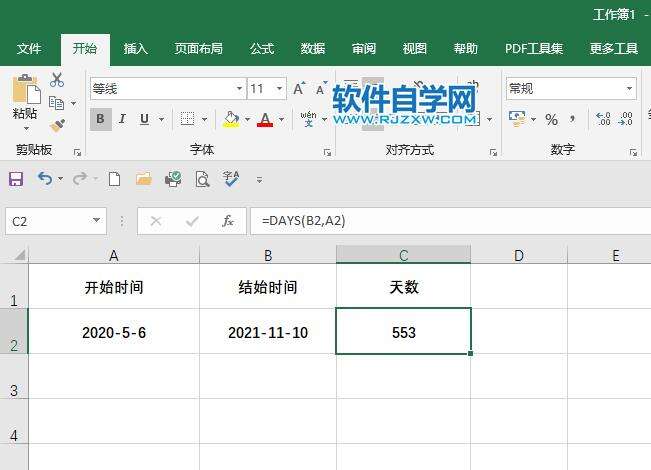Click the quick print icon

173,179
